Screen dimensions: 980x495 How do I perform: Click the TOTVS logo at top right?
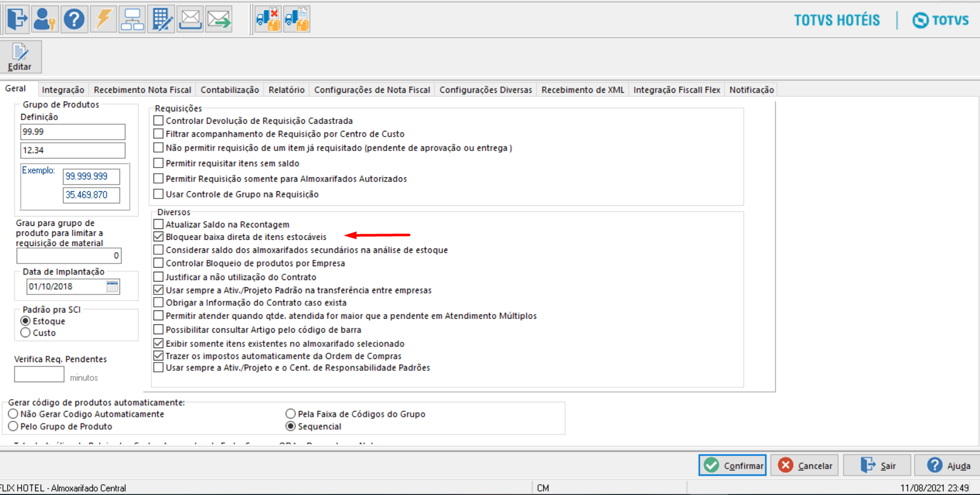coord(940,20)
